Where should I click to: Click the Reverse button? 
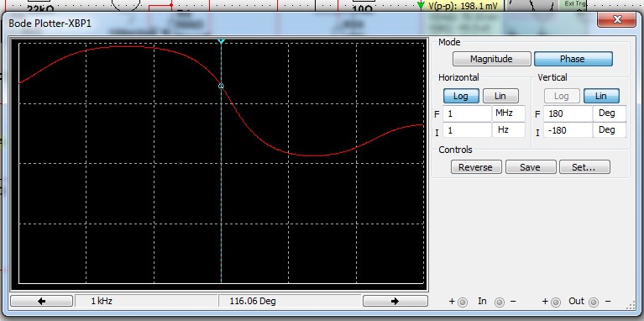(476, 167)
